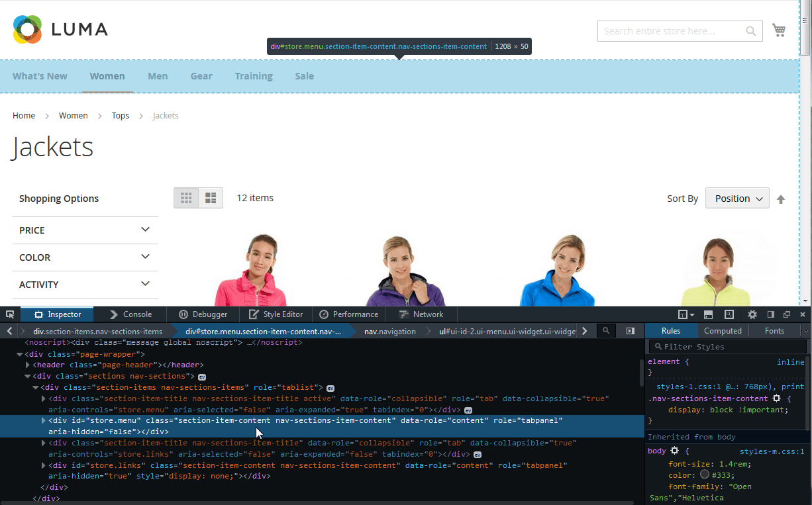Enable list view for products
This screenshot has height=505, width=812.
click(211, 197)
